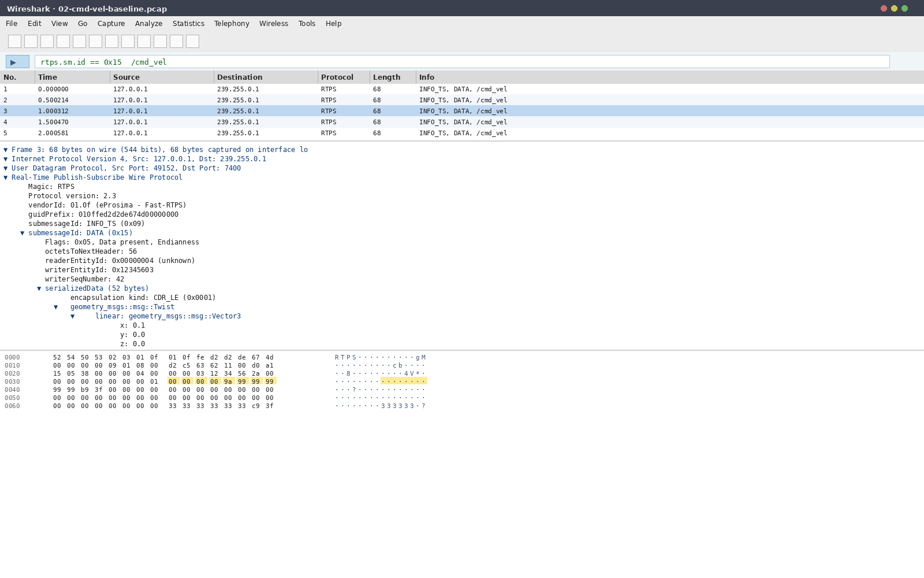Sort packets by the Protocol column
This screenshot has width=924, height=578.
344,77
